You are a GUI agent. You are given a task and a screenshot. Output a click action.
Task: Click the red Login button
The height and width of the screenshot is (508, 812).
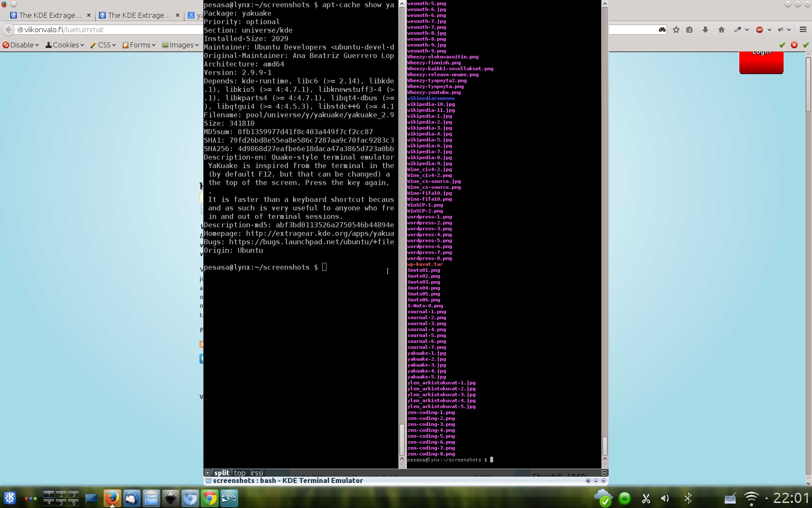click(761, 62)
